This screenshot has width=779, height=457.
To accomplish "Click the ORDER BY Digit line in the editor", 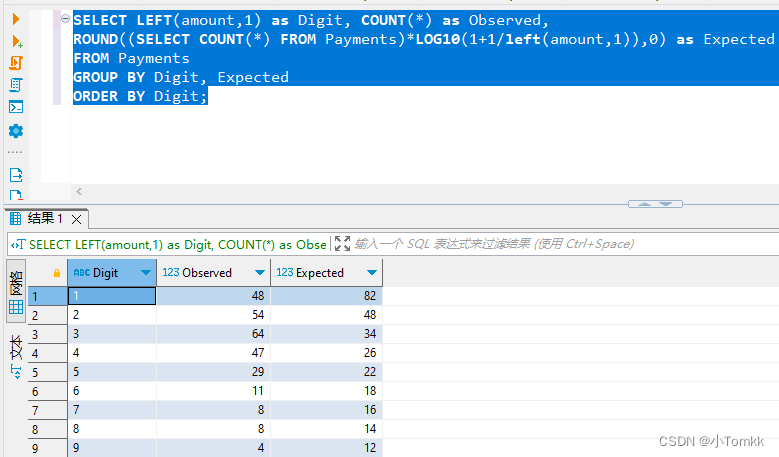I will 140,96.
